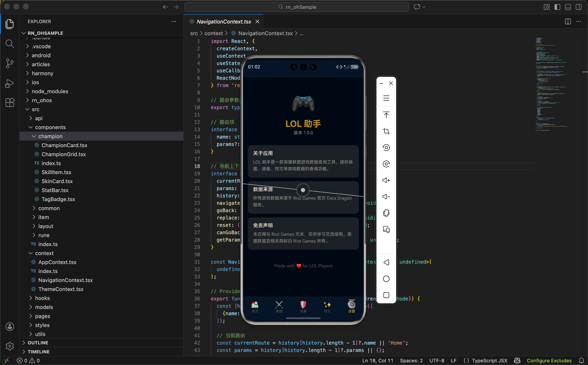The height and width of the screenshot is (365, 588).
Task: Click the emulator volume up icon
Action: coord(386,180)
